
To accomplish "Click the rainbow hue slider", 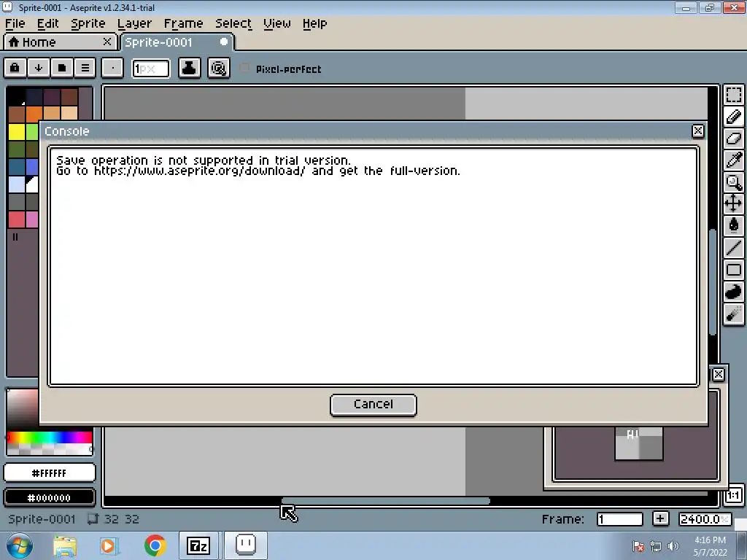I will 50,437.
